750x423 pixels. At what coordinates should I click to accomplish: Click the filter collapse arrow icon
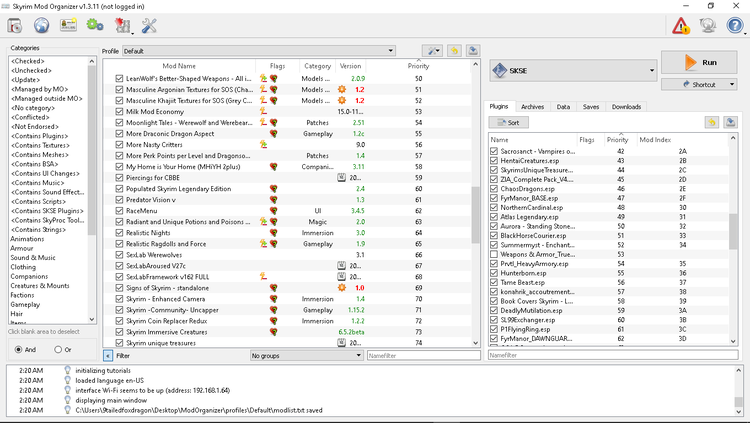tap(108, 356)
